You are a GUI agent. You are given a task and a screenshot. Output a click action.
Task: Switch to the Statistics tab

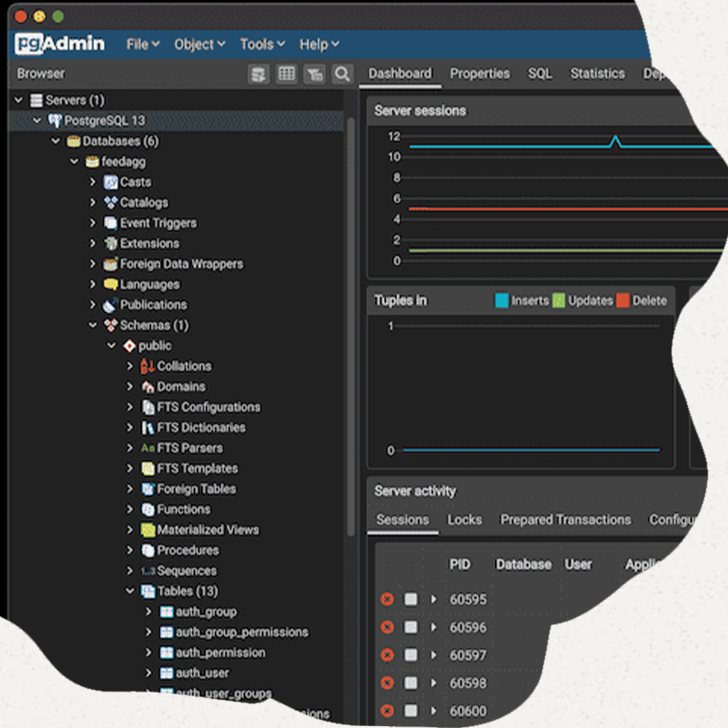click(597, 74)
